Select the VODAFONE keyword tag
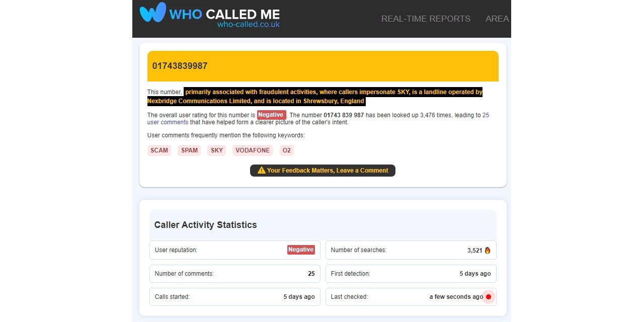The width and height of the screenshot is (644, 322). (x=252, y=150)
